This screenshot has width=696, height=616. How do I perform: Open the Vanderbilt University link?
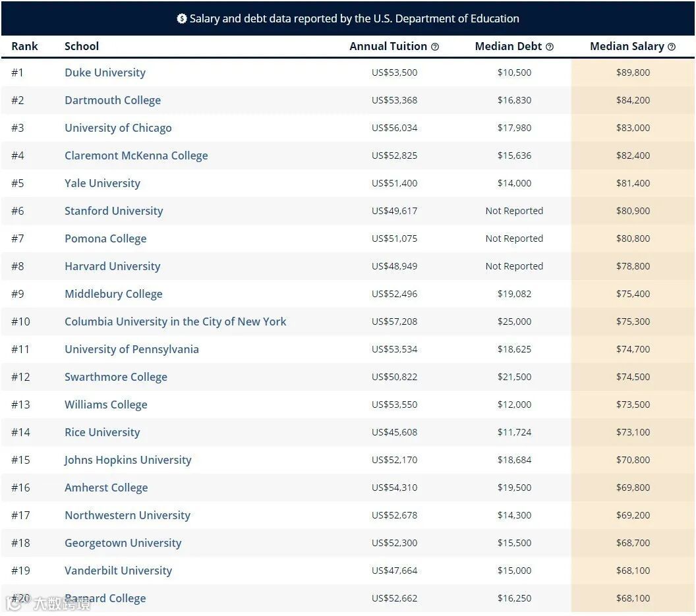pos(118,571)
